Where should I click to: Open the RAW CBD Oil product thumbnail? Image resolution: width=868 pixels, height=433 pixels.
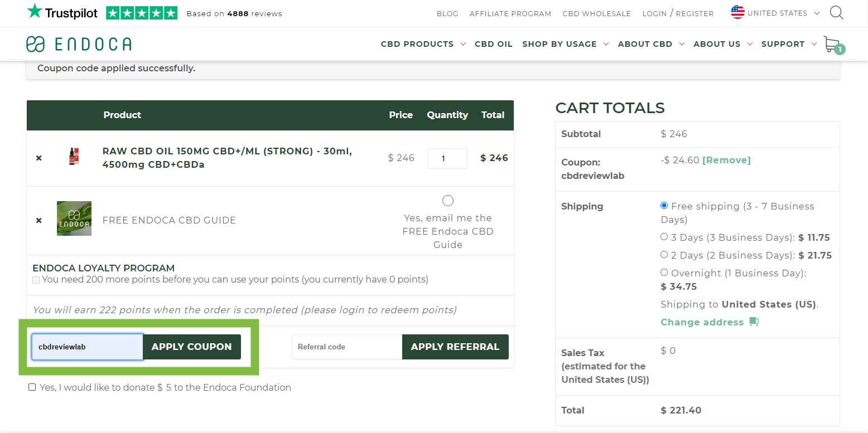tap(74, 155)
